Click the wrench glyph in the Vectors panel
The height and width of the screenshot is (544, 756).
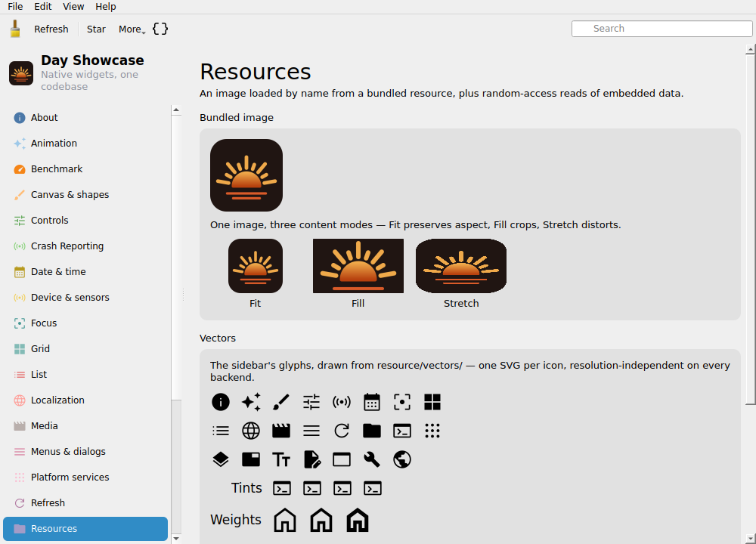[372, 459]
